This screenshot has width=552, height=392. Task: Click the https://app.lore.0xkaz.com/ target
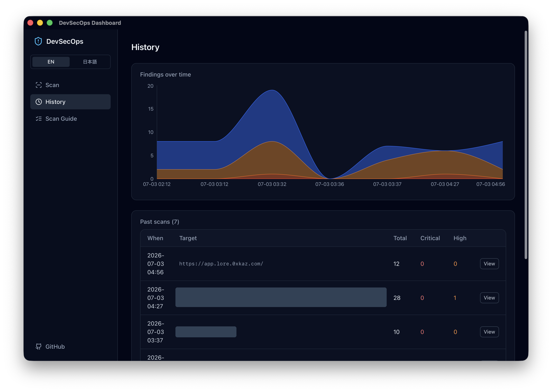(221, 264)
